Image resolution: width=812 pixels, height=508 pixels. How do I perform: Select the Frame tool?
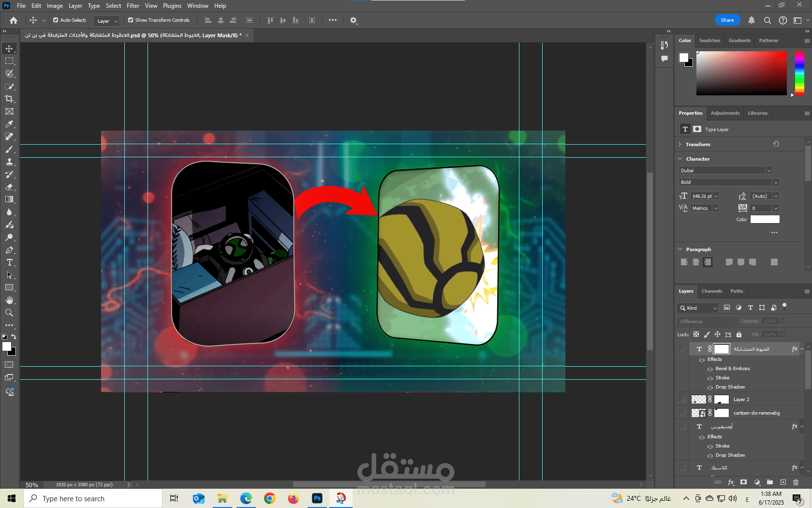[9, 111]
